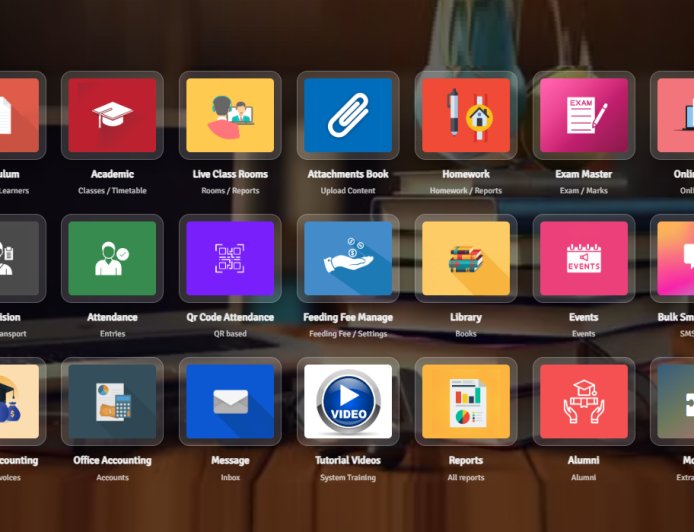694x532 pixels.
Task: Click the Attendance title label
Action: coord(112,317)
